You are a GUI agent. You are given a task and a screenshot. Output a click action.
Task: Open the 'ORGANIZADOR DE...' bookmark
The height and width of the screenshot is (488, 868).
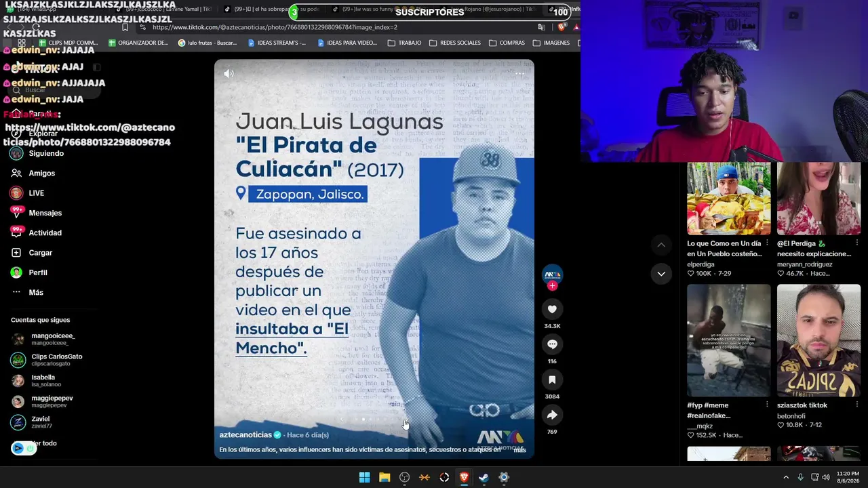(x=138, y=43)
